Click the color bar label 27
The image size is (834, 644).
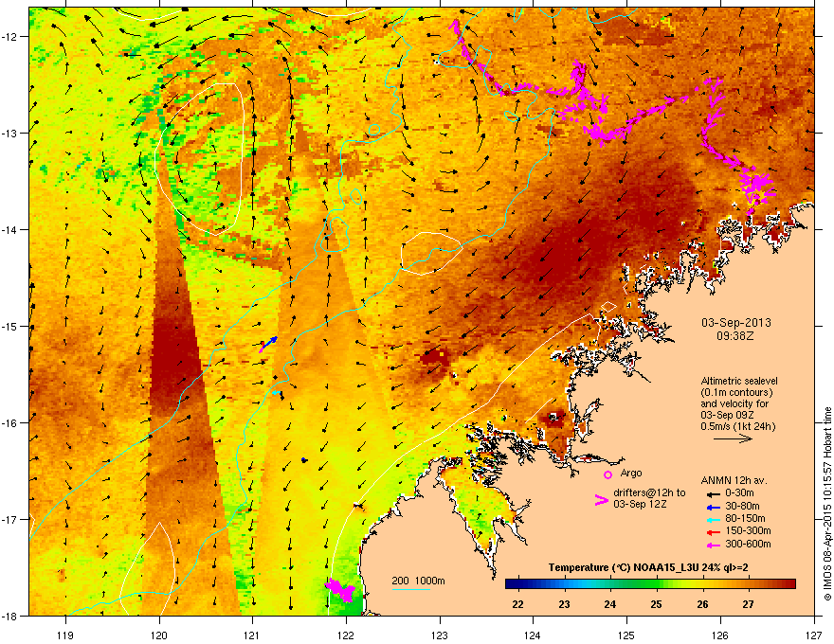[x=749, y=604]
